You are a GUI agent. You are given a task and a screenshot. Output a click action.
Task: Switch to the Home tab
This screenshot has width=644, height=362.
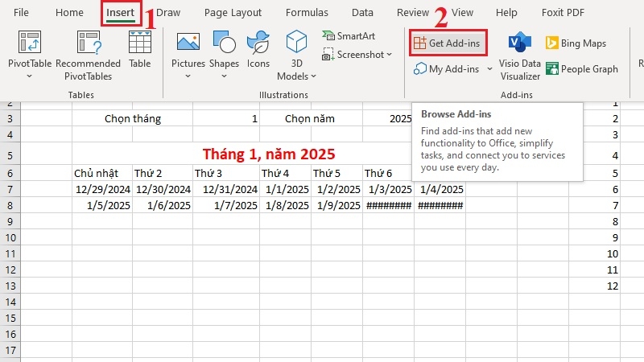pos(69,12)
